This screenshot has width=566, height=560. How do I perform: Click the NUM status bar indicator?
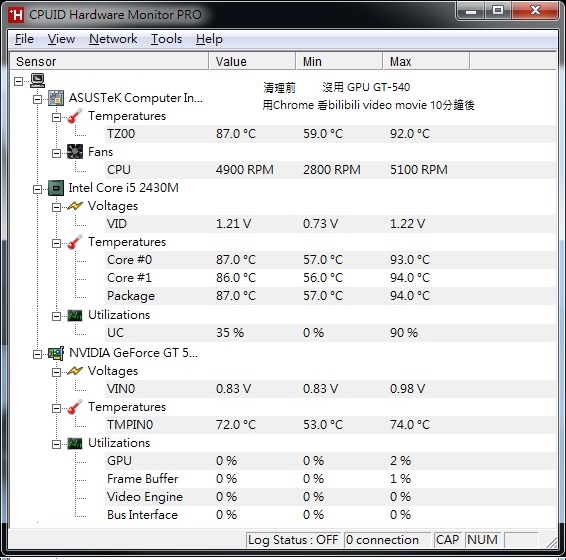[483, 540]
